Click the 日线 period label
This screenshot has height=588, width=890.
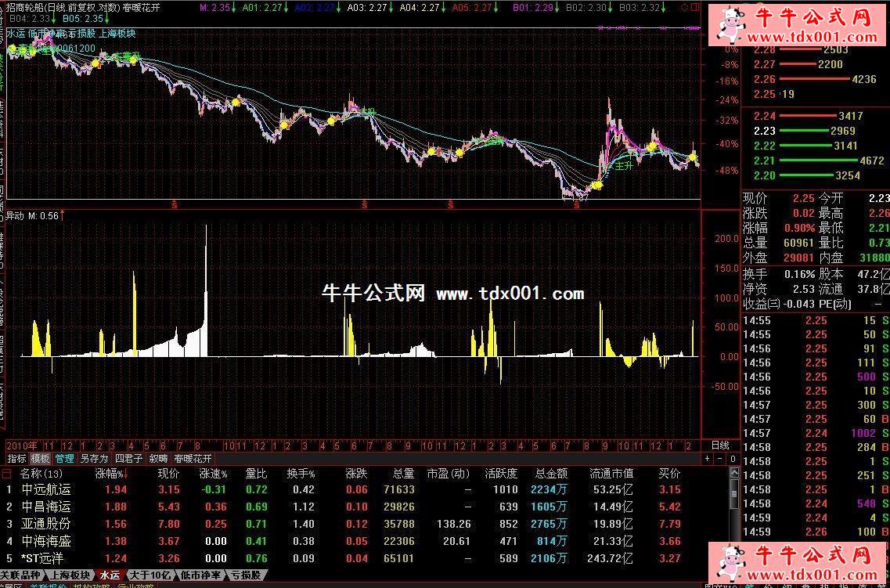point(719,445)
